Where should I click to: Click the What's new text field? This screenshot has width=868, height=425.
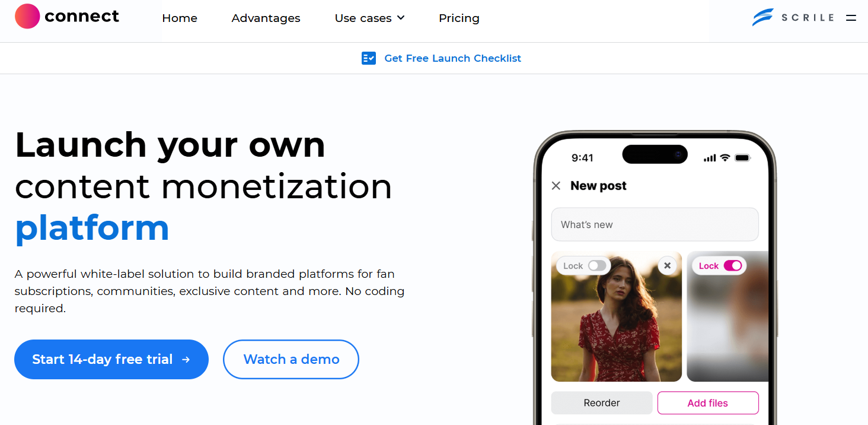655,224
